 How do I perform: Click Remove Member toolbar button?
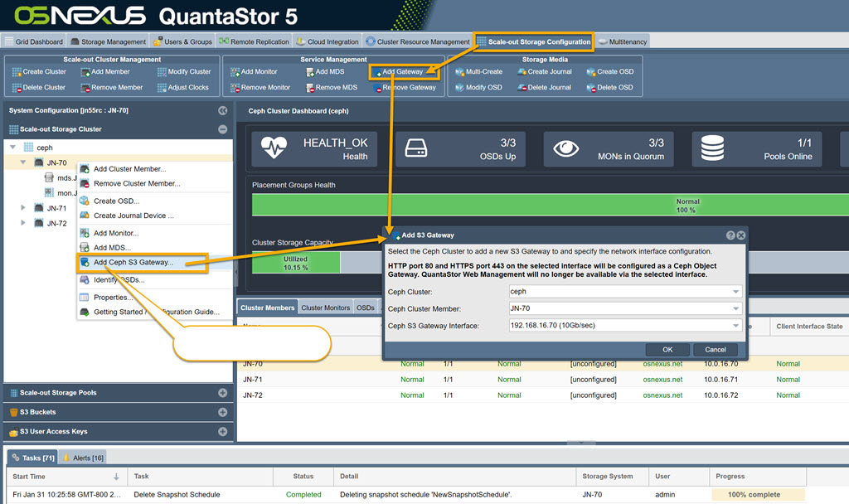click(x=112, y=87)
